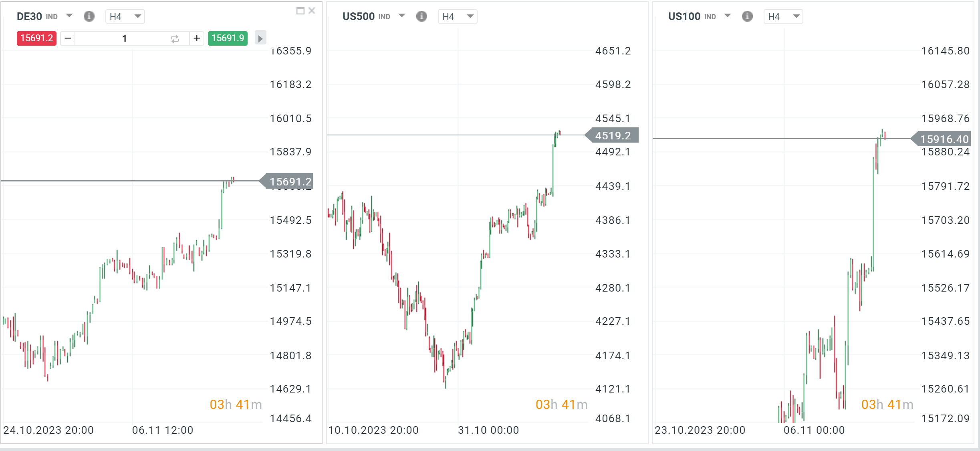The height and width of the screenshot is (451, 980).
Task: Decrease order volume with the minus stepper
Action: 67,38
